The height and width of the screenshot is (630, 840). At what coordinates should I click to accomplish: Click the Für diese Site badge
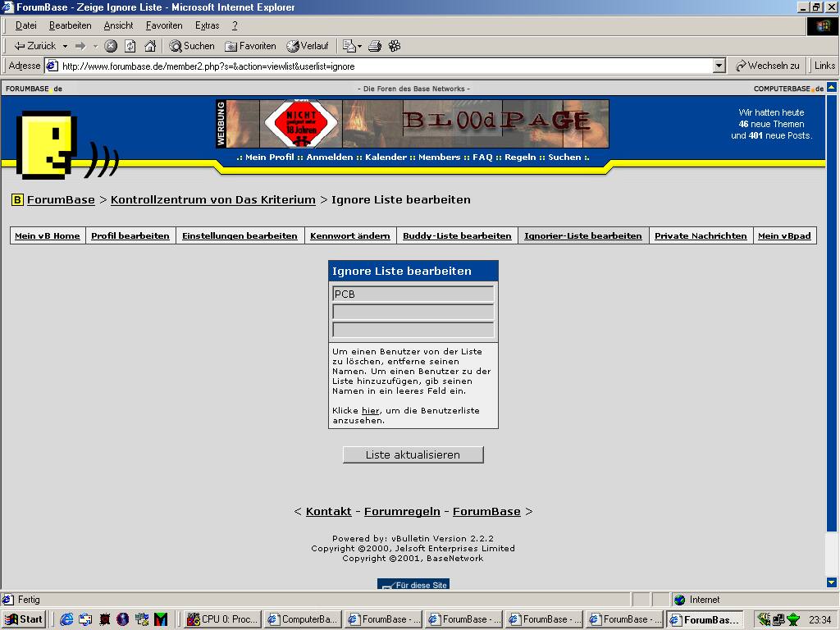pyautogui.click(x=413, y=584)
